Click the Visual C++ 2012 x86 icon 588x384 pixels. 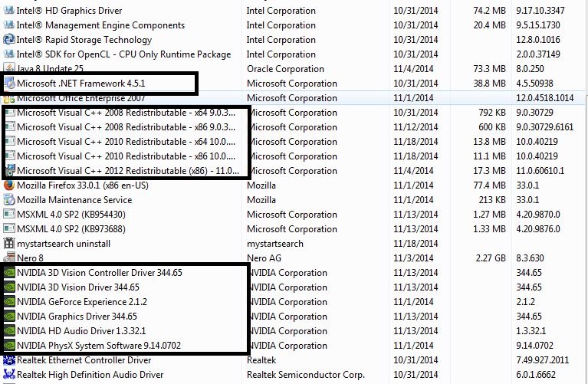click(x=10, y=171)
